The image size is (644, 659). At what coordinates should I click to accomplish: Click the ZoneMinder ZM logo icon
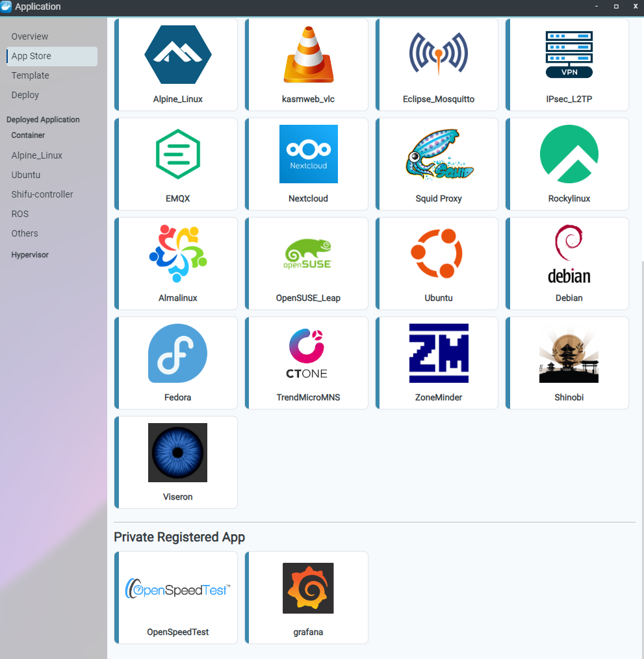(x=439, y=353)
